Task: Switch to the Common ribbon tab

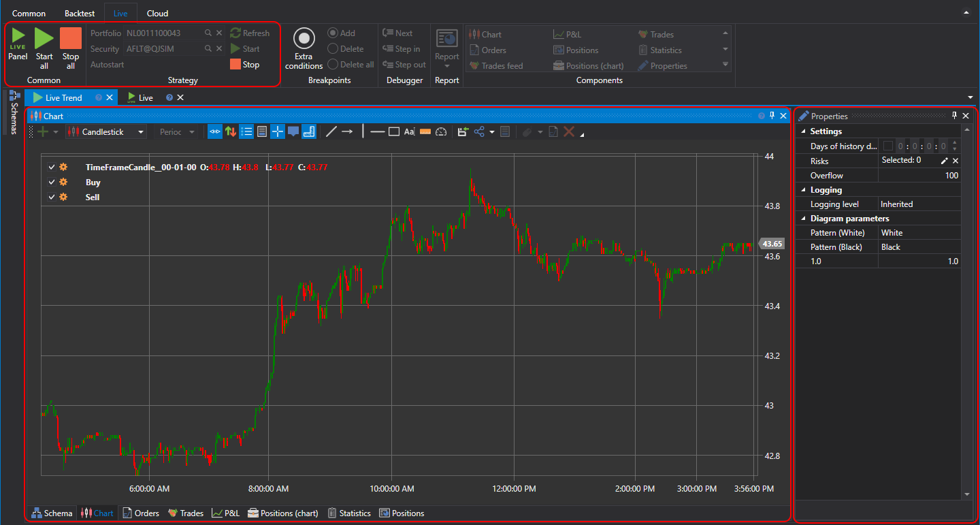Action: point(29,14)
